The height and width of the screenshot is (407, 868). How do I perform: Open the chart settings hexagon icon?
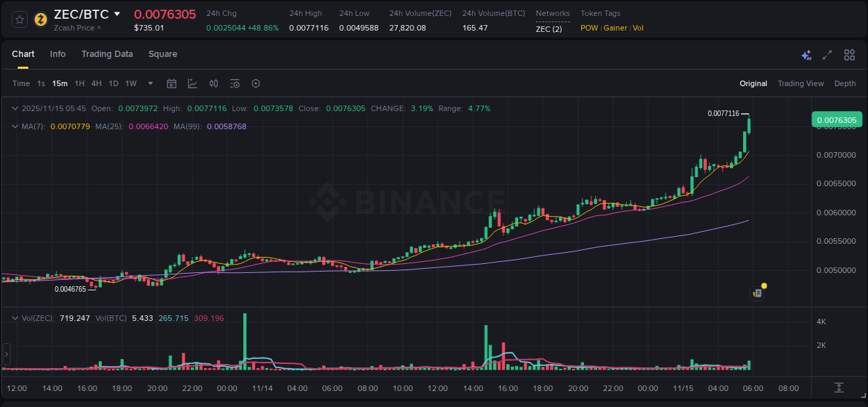tap(256, 83)
